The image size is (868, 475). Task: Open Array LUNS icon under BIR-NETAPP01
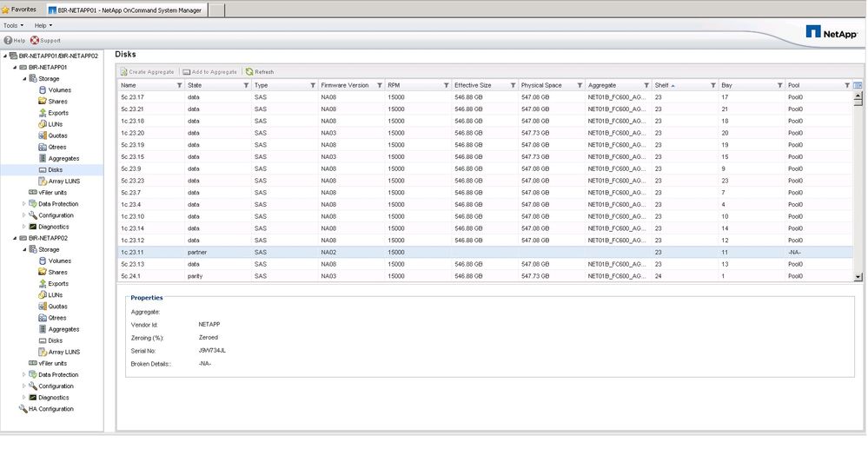[x=43, y=181]
